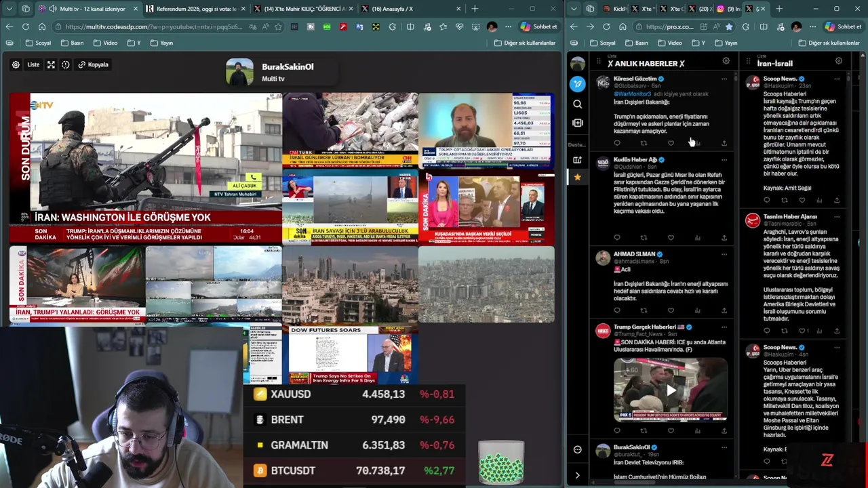Screen dimensions: 868x488
Task: Expand tab search dropdown in right browser
Action: 574,9
